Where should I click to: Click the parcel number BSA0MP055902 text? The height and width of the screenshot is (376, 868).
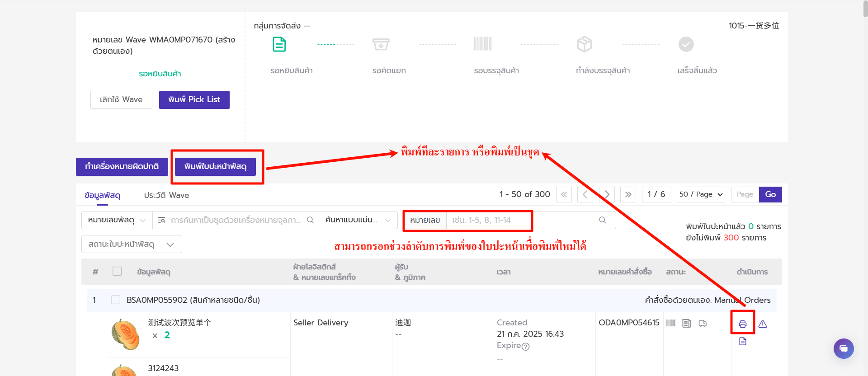coord(157,300)
